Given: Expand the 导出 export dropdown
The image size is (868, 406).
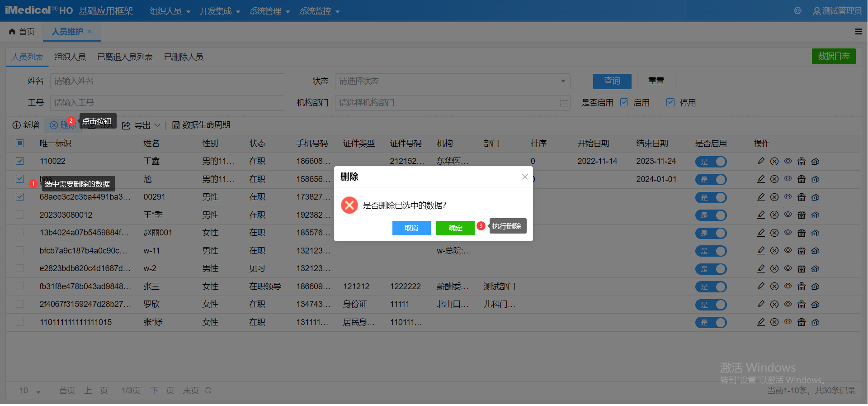Looking at the screenshot, I should (x=142, y=125).
